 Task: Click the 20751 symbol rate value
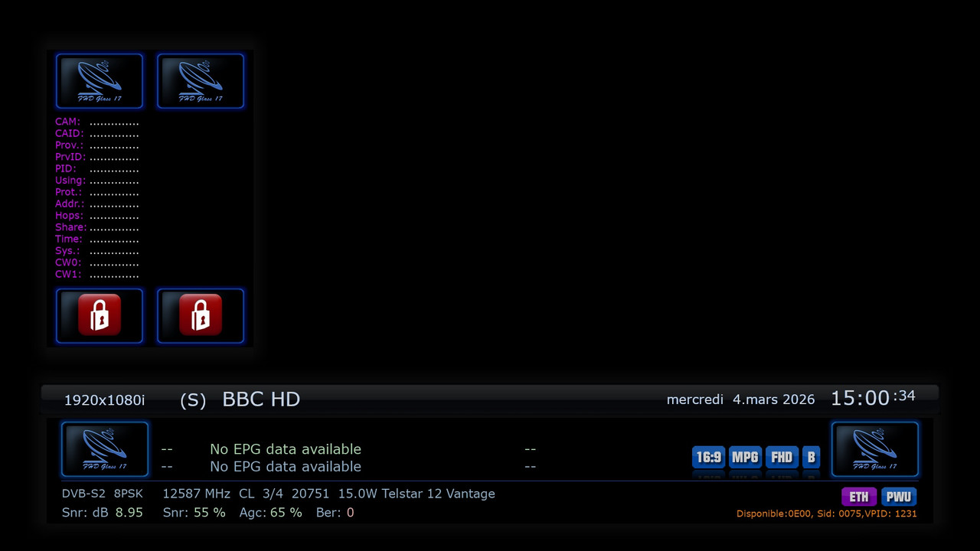click(310, 494)
